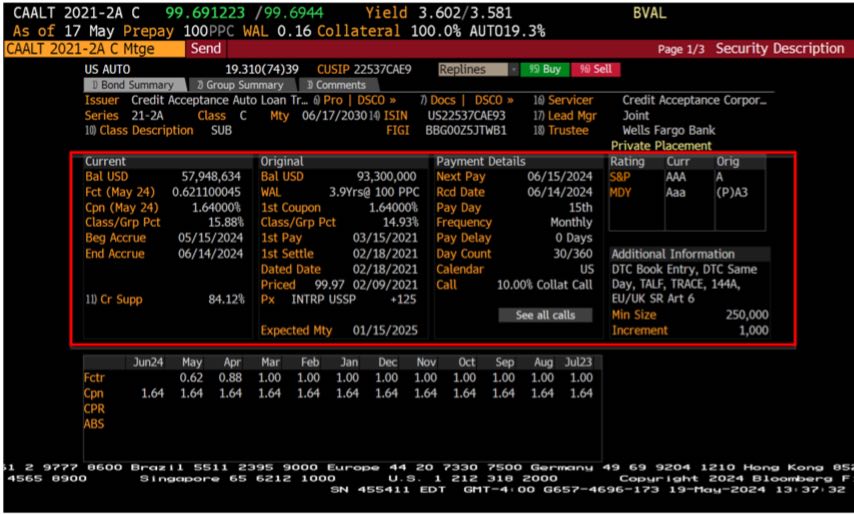Switch to the Bond Summary tab
Image resolution: width=854 pixels, height=514 pixels.
pos(133,85)
